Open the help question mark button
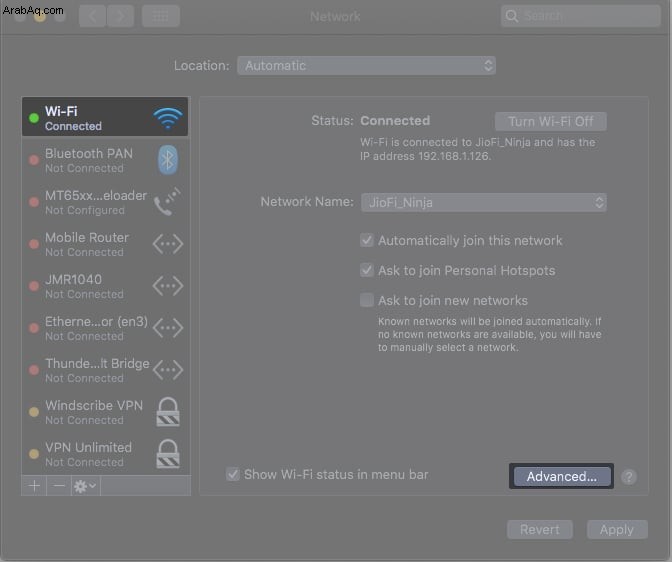Viewport: 672px width, 562px height. 629,477
